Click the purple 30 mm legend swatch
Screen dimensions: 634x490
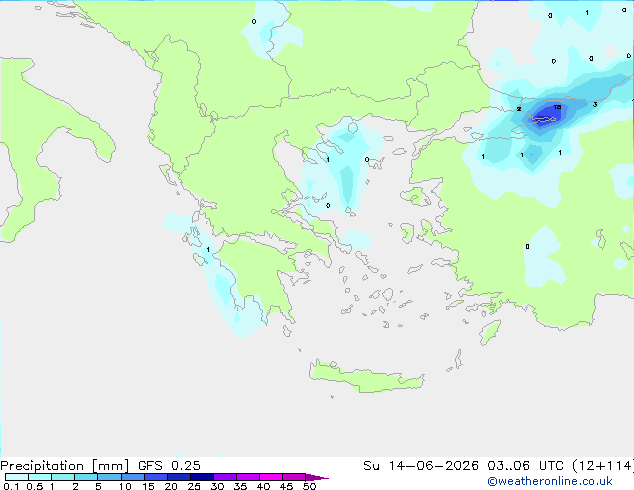tap(225, 477)
